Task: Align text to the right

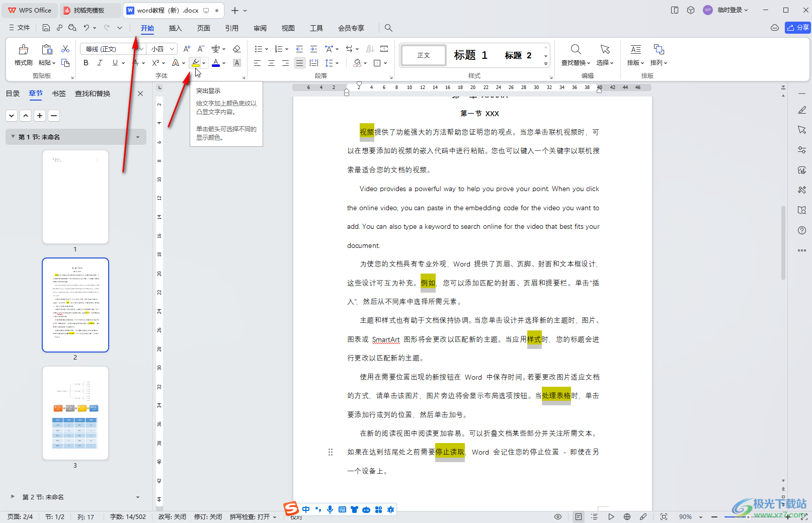Action: tap(285, 63)
